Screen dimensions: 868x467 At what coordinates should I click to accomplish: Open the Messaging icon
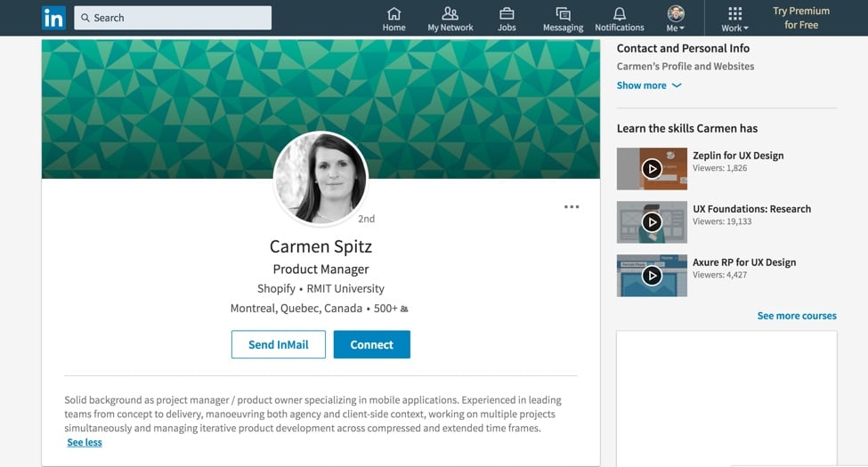[563, 14]
